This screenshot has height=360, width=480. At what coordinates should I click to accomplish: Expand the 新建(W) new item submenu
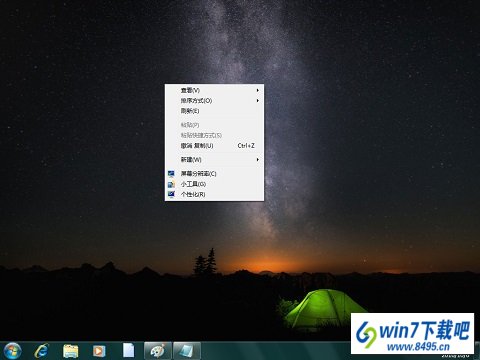(x=214, y=160)
